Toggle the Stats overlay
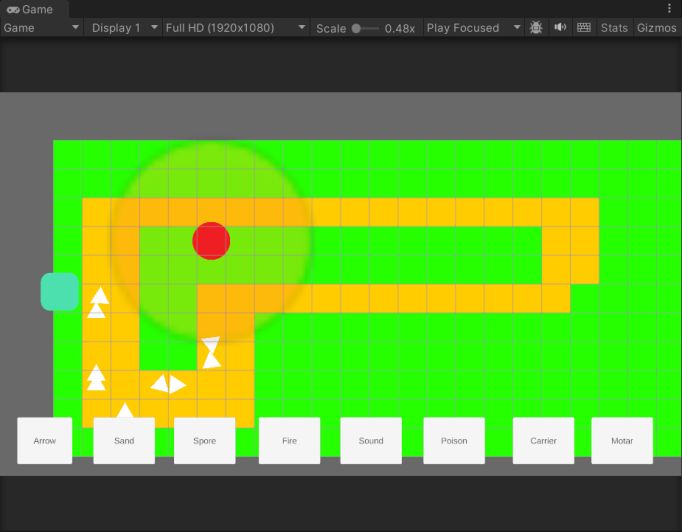The height and width of the screenshot is (532, 682). [x=614, y=28]
